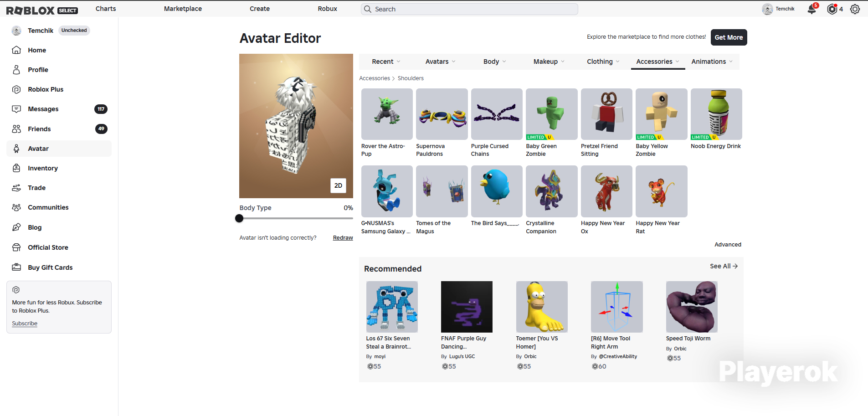Expand the Accessories dropdown
The height and width of the screenshot is (416, 868).
658,62
